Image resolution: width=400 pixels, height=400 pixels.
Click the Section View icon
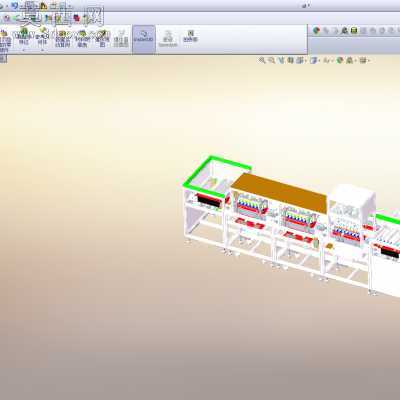(290, 60)
